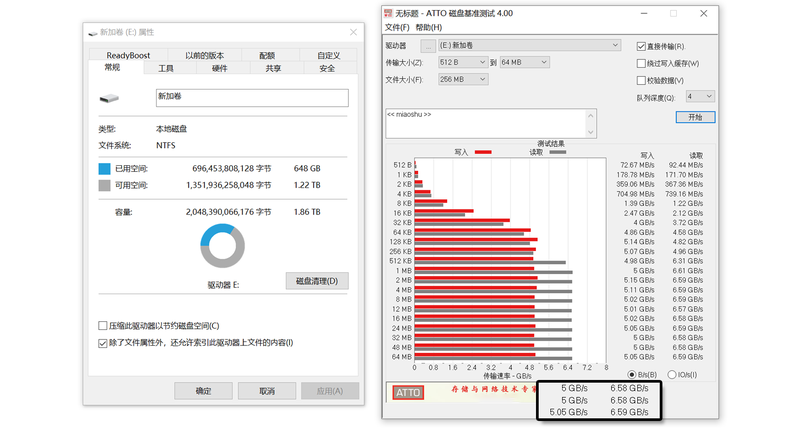Click the volume name field containing 新加卷

coord(252,98)
